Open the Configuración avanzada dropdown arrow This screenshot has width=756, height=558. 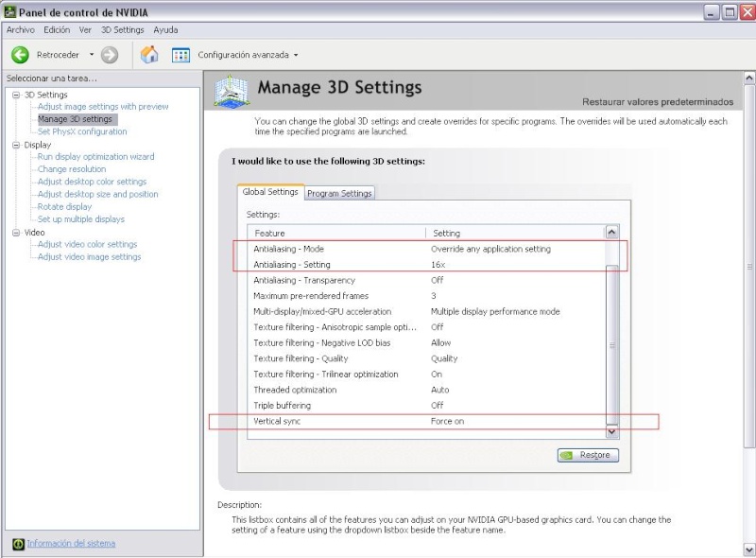pos(296,55)
